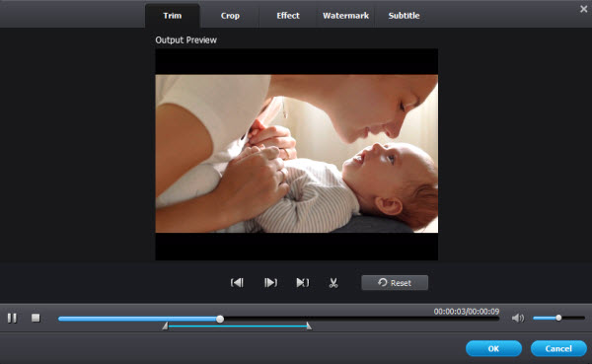
Task: Click the 00:00:03/00:00:09 time display
Action: 467,312
